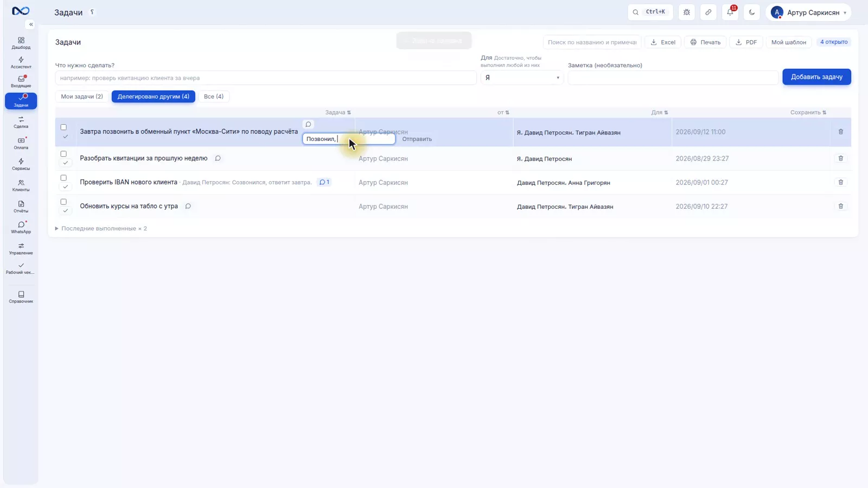Check the box for 'Проверить IBAN нового клиента'
Image resolution: width=868 pixels, height=488 pixels.
tap(63, 178)
